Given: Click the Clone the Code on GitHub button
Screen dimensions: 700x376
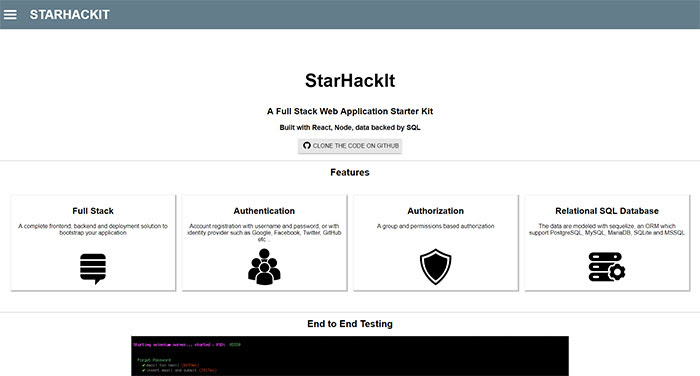Looking at the screenshot, I should 350,146.
